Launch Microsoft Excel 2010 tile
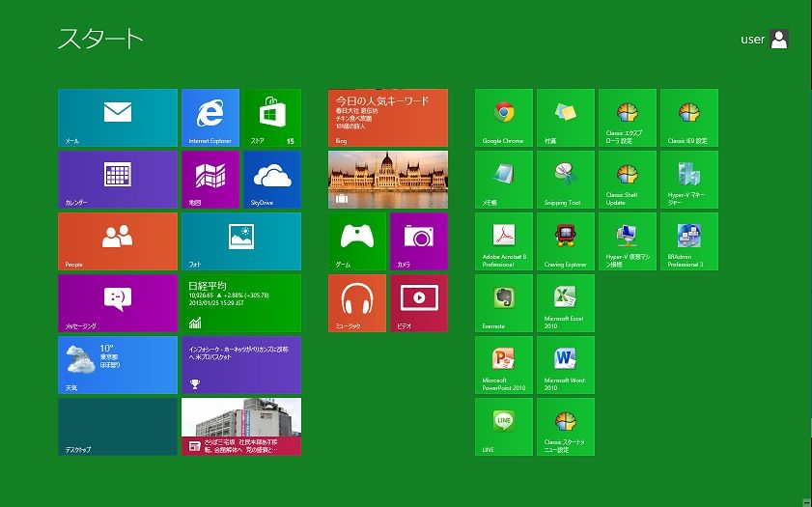 pyautogui.click(x=566, y=303)
